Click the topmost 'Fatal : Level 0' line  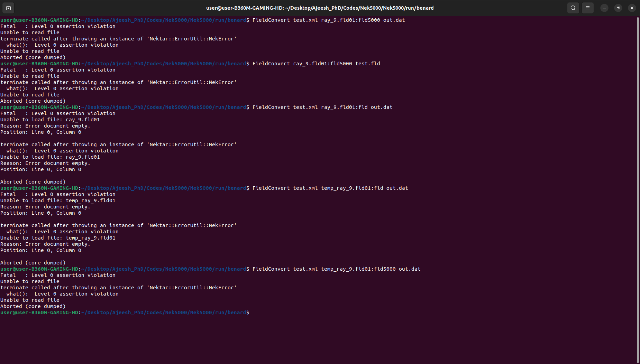(x=58, y=26)
